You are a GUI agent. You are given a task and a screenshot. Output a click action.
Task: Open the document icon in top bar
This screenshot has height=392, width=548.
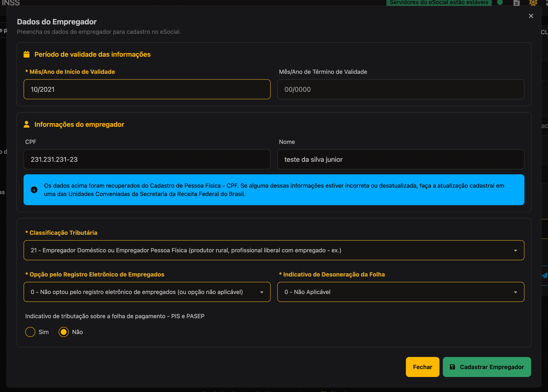click(516, 3)
